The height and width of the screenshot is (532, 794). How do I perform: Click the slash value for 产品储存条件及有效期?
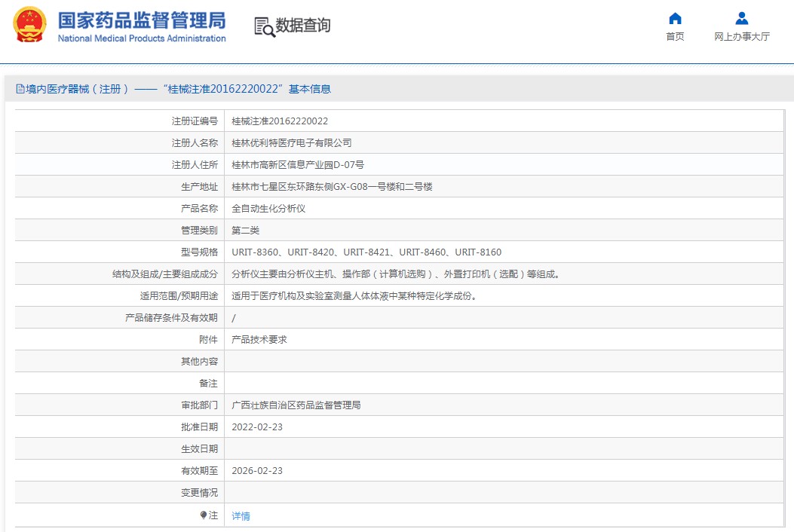pyautogui.click(x=234, y=318)
